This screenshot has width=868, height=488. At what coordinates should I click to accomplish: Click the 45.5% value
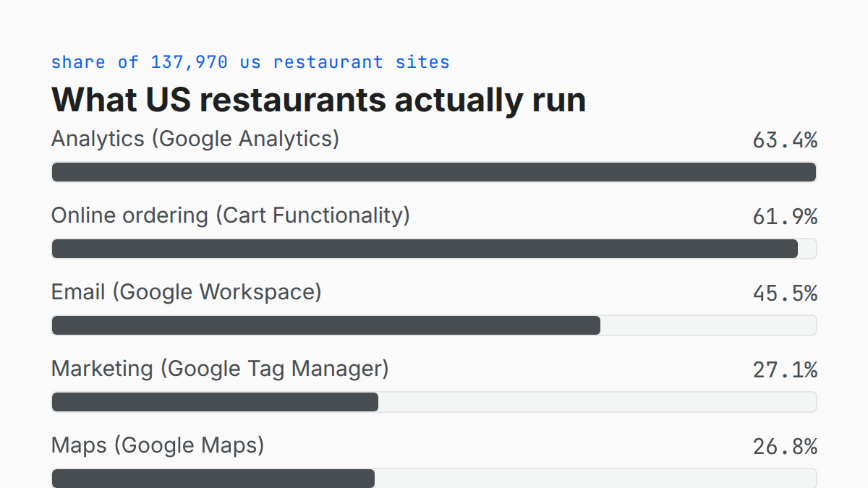[x=785, y=293]
